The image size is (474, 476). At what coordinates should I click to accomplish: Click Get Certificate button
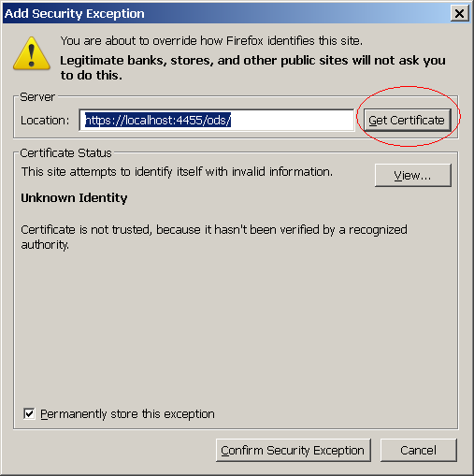tap(407, 121)
